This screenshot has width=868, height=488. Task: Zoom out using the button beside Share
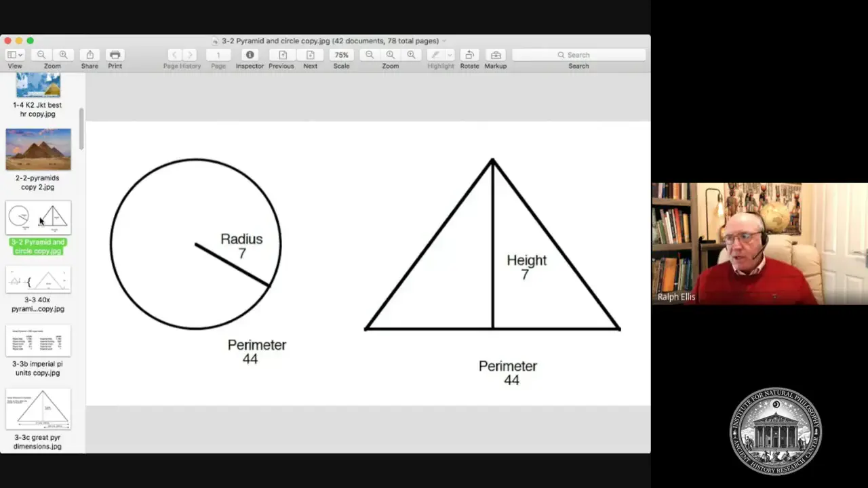tap(41, 55)
